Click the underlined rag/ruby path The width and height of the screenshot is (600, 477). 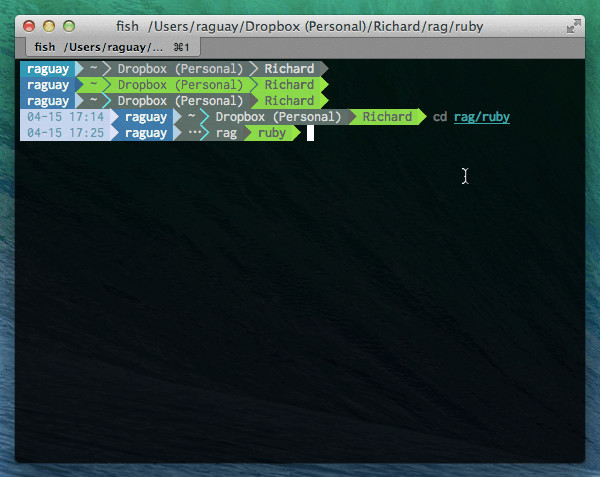[482, 117]
